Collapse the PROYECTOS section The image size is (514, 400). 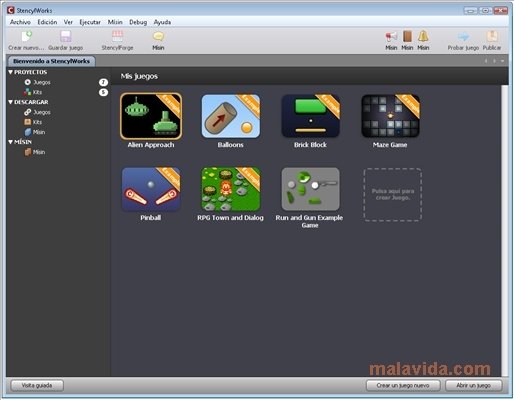(10, 72)
